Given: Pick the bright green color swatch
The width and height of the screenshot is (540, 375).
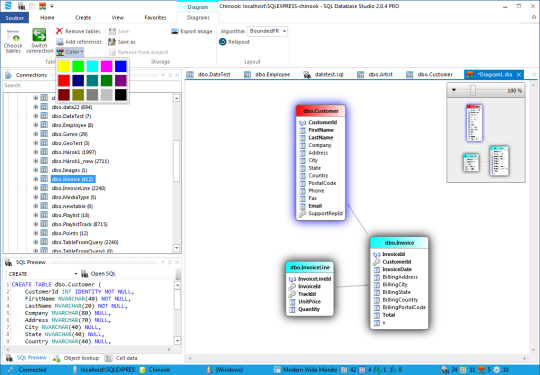Looking at the screenshot, I should (78, 66).
